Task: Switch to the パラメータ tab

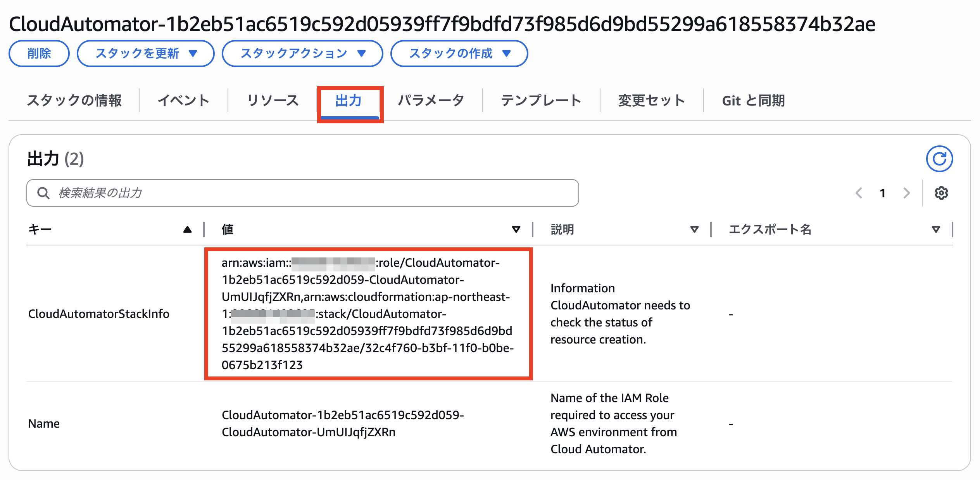Action: pyautogui.click(x=431, y=100)
